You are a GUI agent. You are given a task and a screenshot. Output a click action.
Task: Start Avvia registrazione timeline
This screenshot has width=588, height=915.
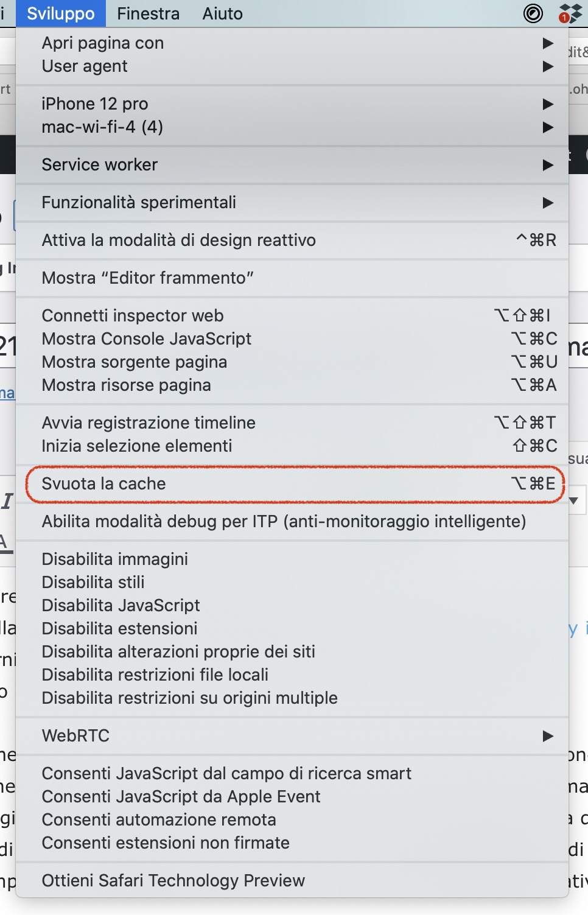[x=149, y=423]
